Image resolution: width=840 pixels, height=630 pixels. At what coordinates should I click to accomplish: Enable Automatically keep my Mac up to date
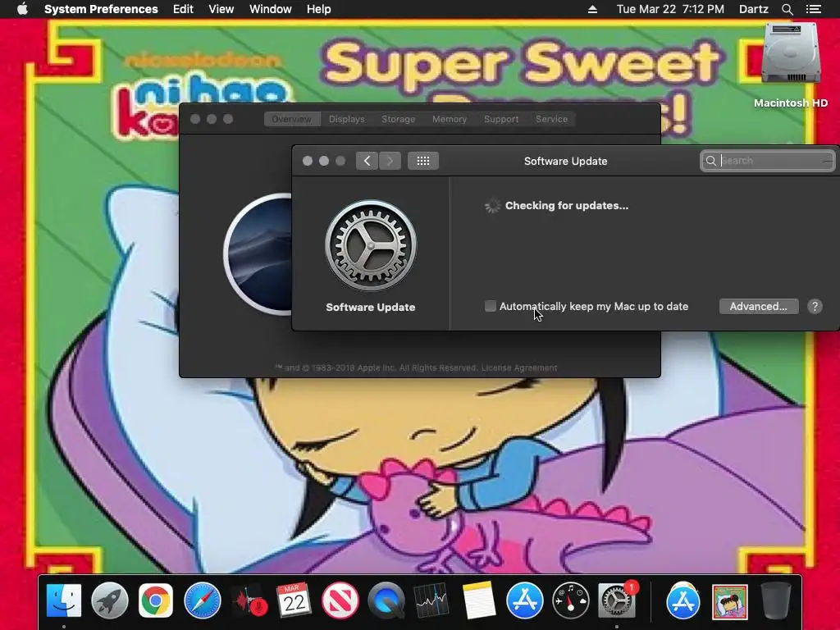pos(491,306)
